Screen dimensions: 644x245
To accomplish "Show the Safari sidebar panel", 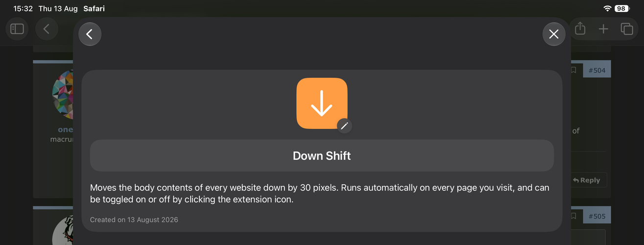I will coord(17,29).
